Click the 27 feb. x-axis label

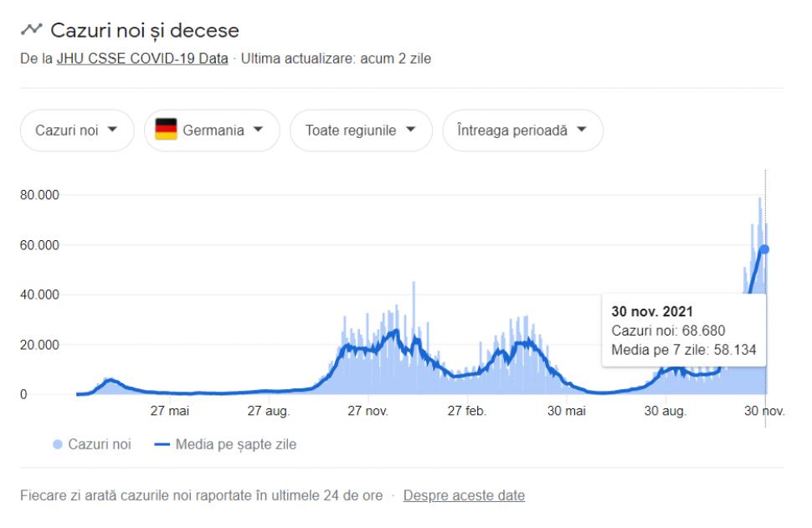click(467, 411)
